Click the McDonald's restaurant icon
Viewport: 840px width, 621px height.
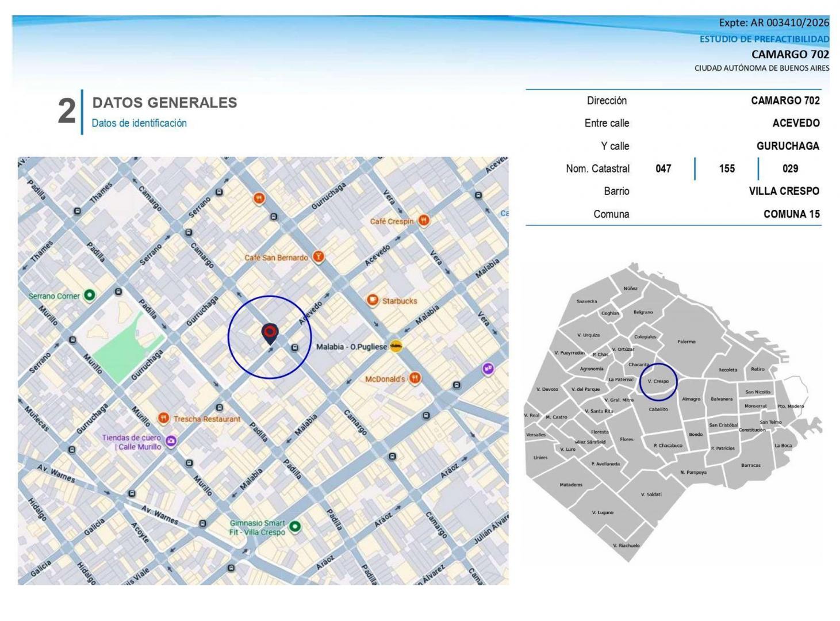[x=415, y=378]
